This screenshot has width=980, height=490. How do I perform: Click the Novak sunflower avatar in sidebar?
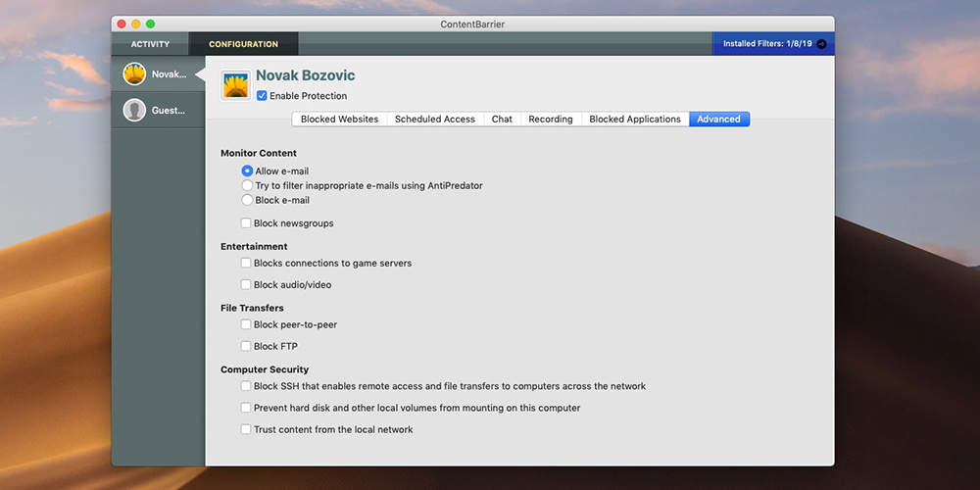coord(134,73)
